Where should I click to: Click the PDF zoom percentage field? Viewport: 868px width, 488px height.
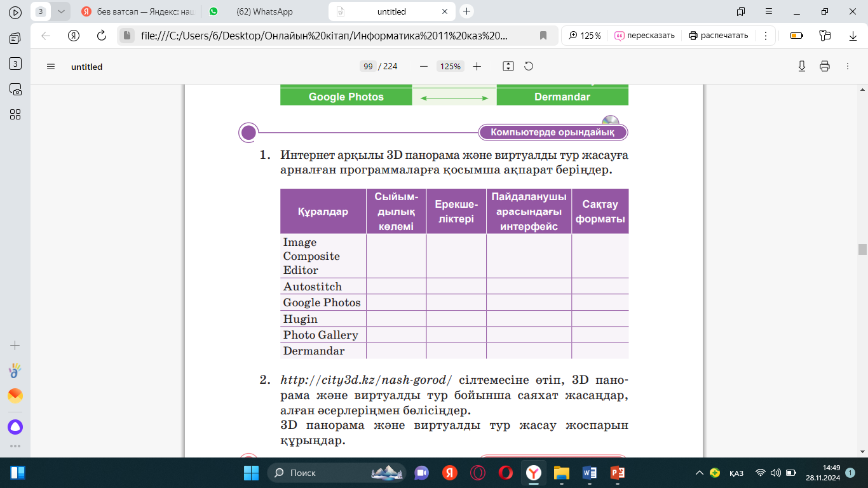coord(451,66)
